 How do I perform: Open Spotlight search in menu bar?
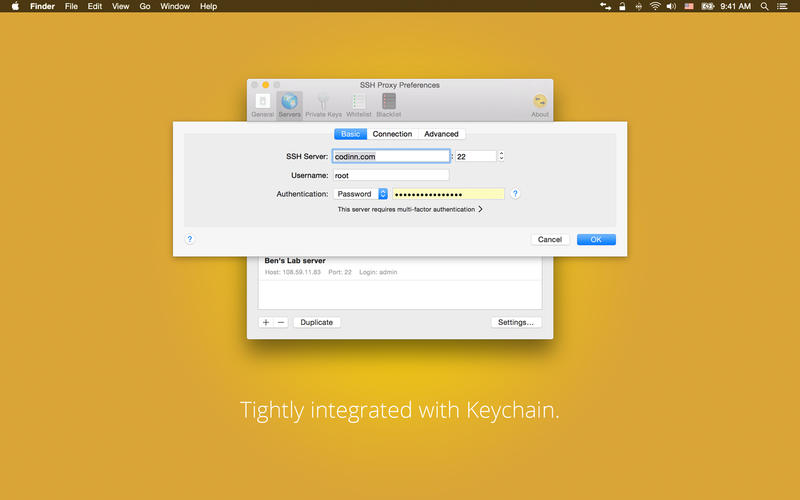tap(765, 6)
